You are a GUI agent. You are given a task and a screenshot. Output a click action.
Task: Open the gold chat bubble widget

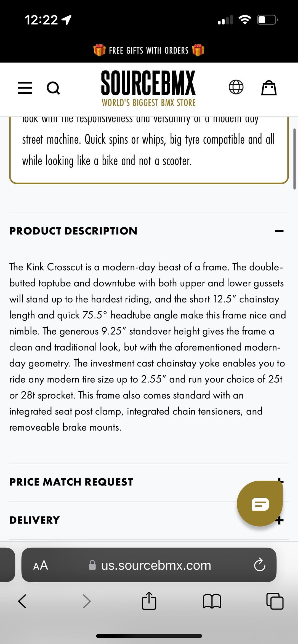260,503
